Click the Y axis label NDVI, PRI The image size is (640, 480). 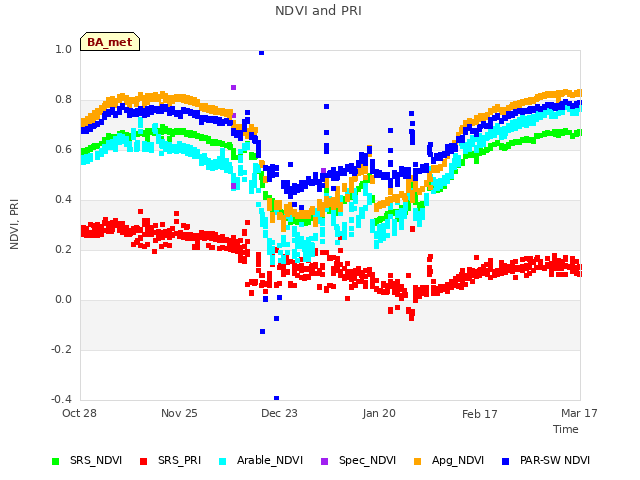[x=14, y=224]
